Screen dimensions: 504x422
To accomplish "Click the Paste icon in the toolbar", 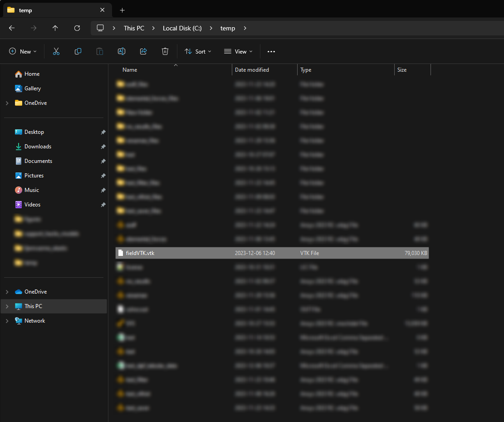I will tap(100, 51).
